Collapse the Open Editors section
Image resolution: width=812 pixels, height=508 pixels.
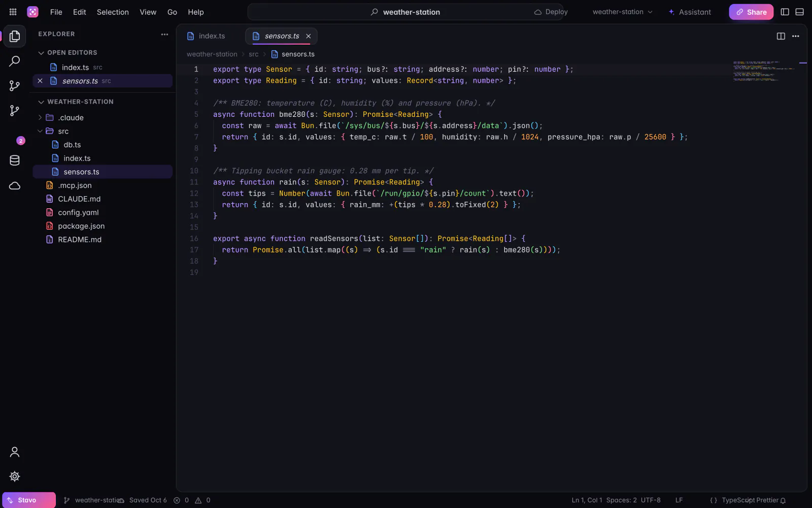(41, 53)
